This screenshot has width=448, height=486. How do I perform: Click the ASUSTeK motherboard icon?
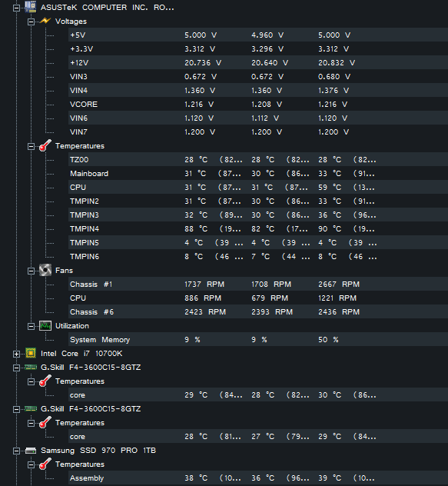coord(31,7)
